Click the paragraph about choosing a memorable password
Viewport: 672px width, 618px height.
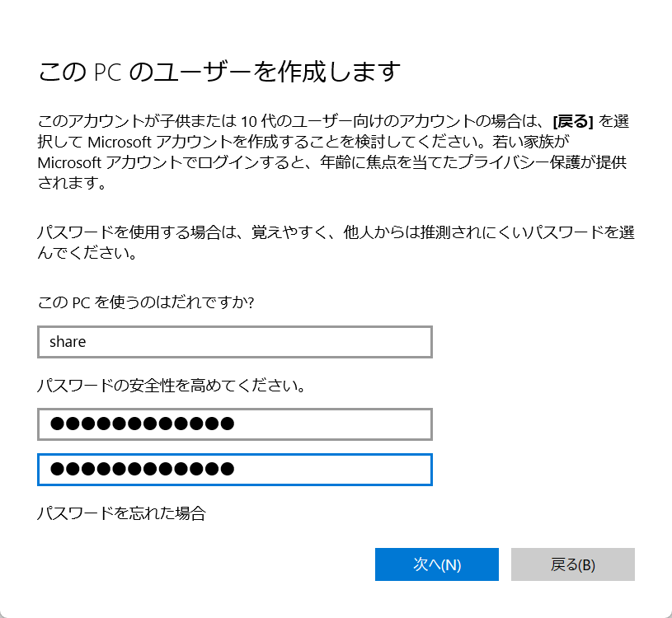point(336,242)
